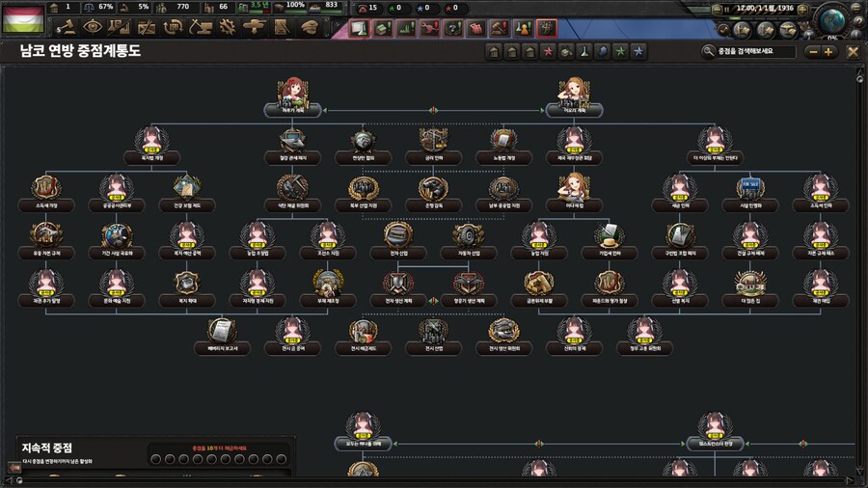Screen dimensions: 868x488
Task: Open the research alert flask tab
Action: (359, 28)
